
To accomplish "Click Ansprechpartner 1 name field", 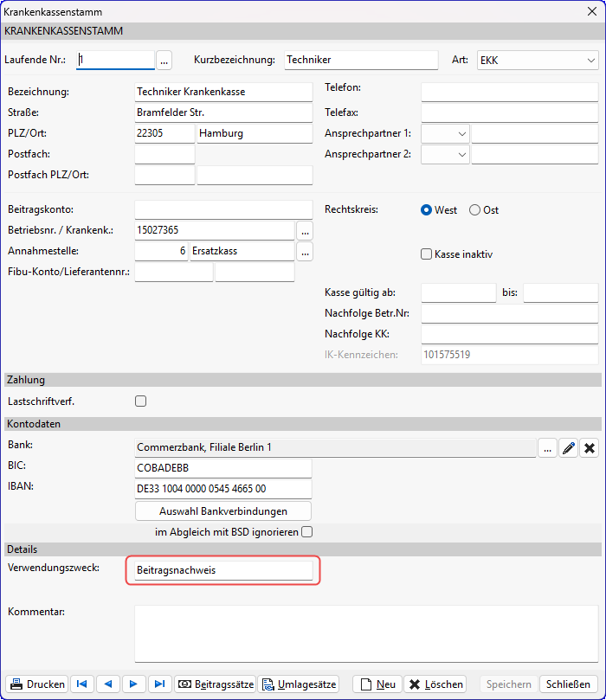I will [535, 133].
